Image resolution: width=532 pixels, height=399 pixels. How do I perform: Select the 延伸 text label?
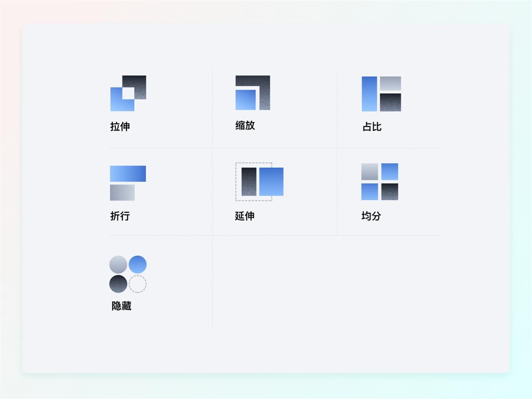(x=245, y=216)
